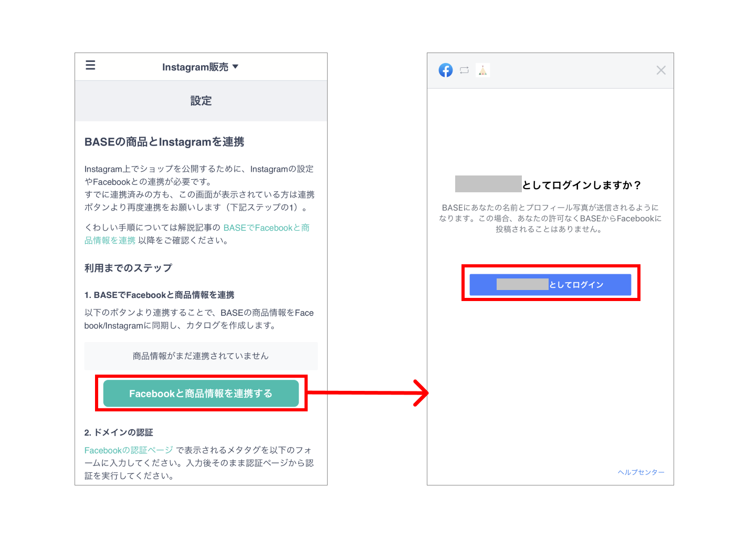
Task: Click the grey masked name inside the login button
Action: (522, 284)
